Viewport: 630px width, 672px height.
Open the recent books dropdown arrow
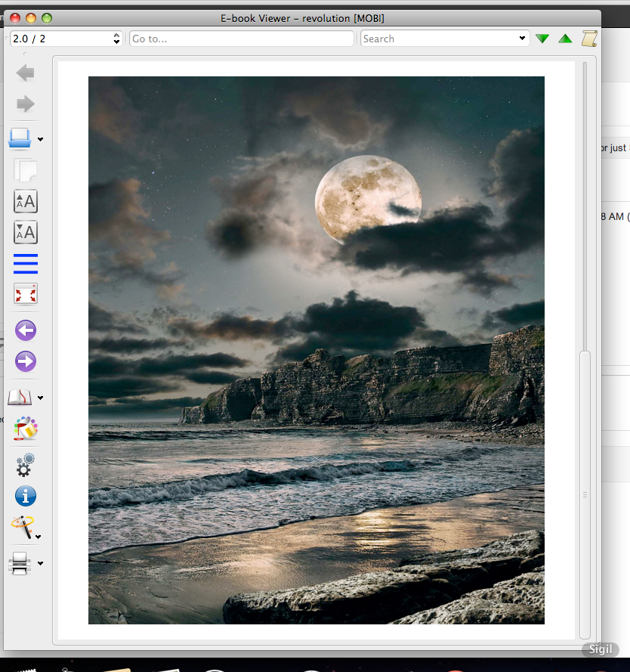click(x=40, y=139)
